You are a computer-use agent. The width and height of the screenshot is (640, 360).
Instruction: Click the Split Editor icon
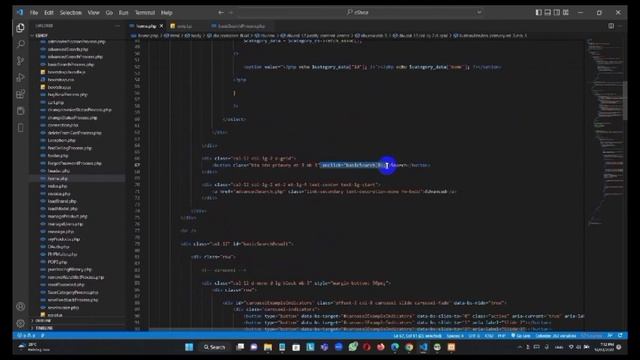coord(611,26)
